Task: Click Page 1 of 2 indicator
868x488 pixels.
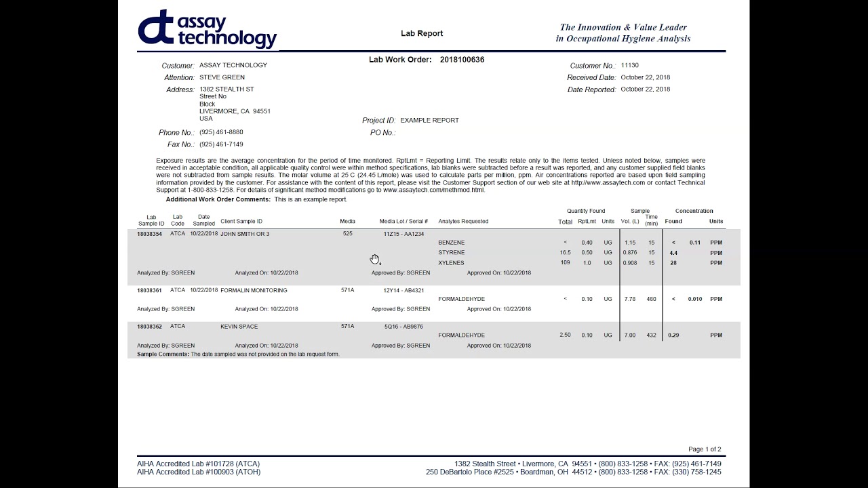Action: pyautogui.click(x=705, y=449)
